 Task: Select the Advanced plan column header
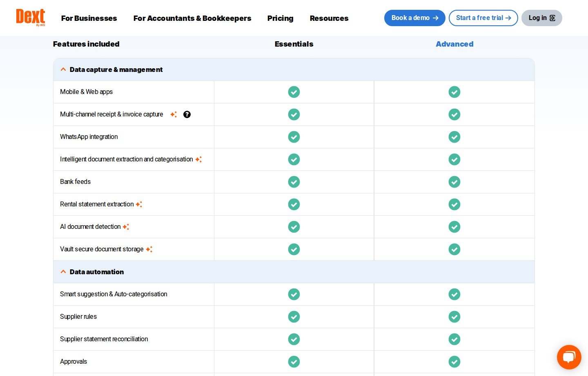tap(454, 44)
